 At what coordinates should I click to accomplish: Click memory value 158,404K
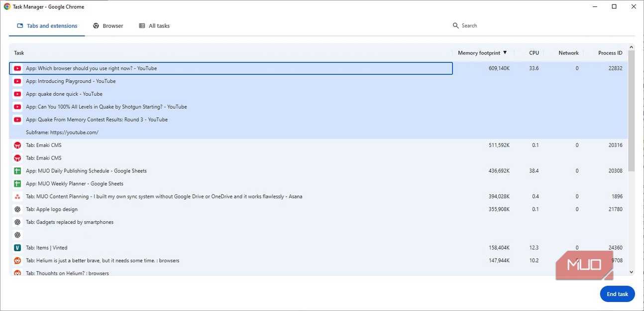pyautogui.click(x=499, y=248)
